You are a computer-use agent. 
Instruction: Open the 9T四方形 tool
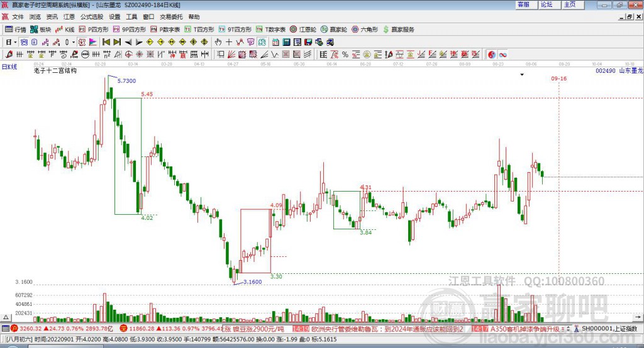(x=235, y=30)
